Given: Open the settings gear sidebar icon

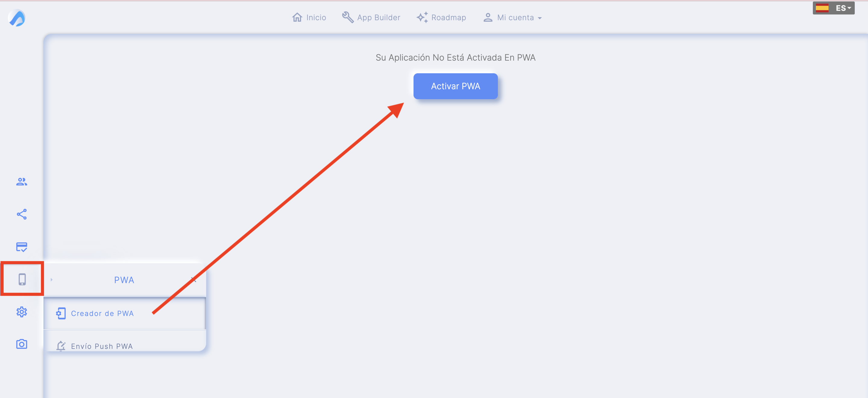Looking at the screenshot, I should pos(22,312).
